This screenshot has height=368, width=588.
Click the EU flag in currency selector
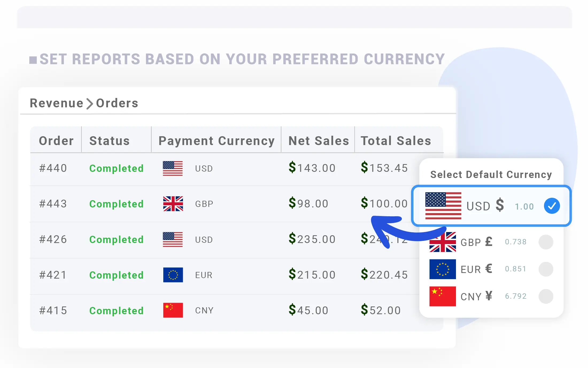[443, 269]
